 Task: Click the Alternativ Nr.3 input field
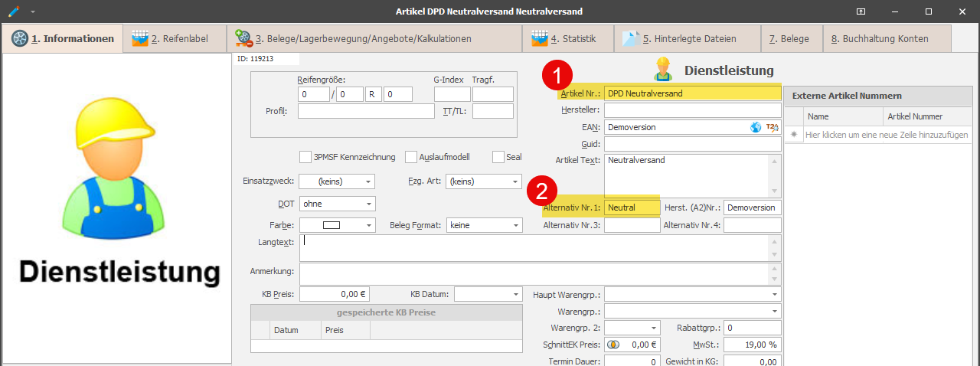pyautogui.click(x=632, y=225)
